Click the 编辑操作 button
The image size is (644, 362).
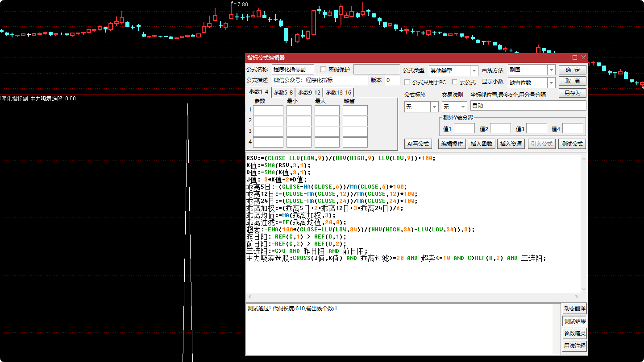tap(452, 144)
